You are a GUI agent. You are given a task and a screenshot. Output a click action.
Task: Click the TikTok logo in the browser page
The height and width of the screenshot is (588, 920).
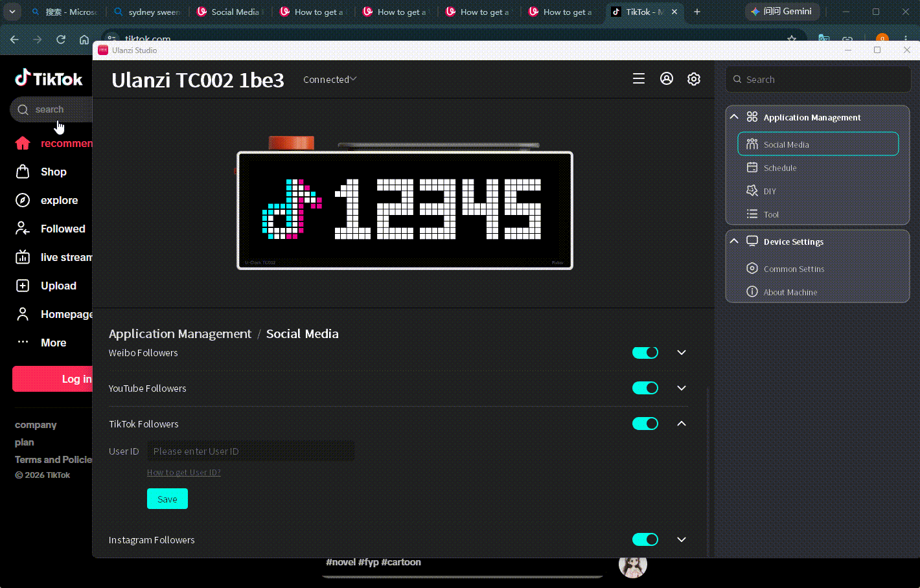point(49,78)
